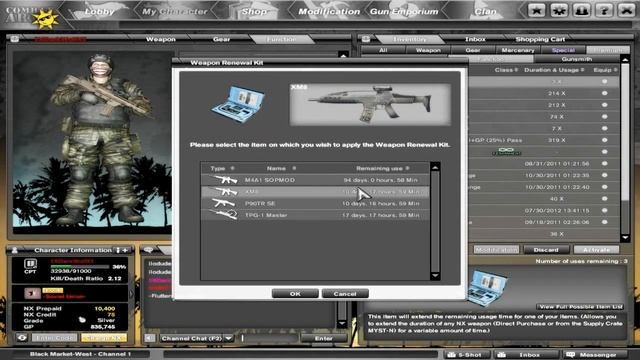This screenshot has width=640, height=360.
Task: Click the inventory scroll down arrow
Action: point(625,238)
